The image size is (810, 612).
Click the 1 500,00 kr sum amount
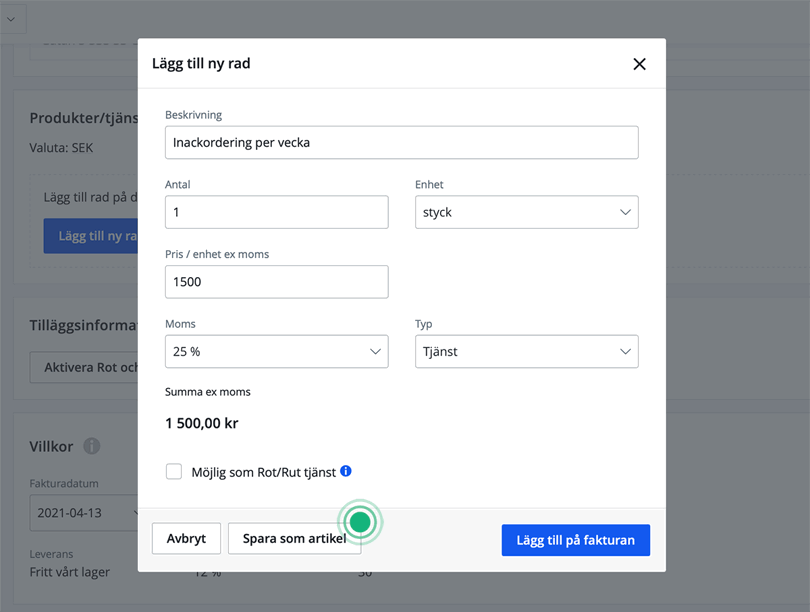point(202,423)
